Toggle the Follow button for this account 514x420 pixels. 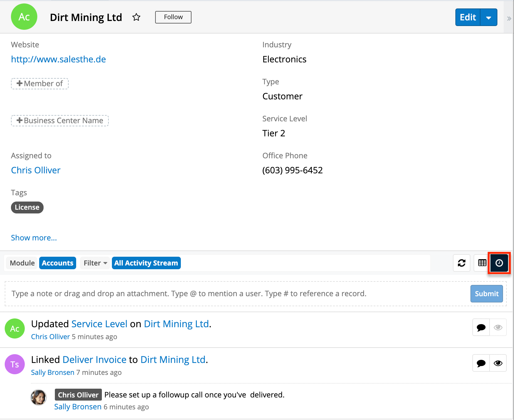coord(173,17)
